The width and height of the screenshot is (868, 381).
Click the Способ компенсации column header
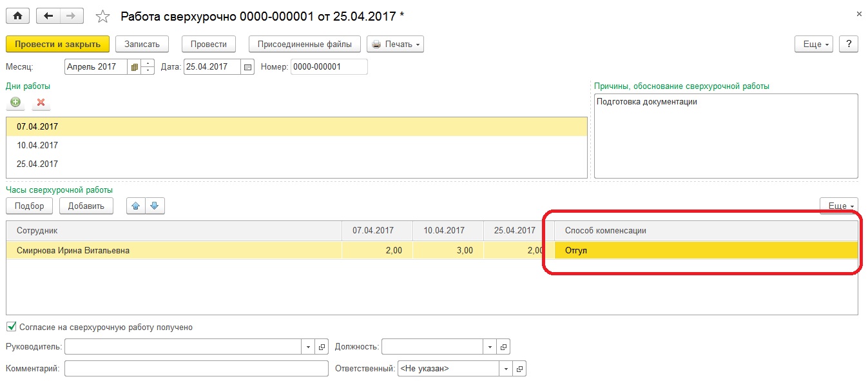706,230
